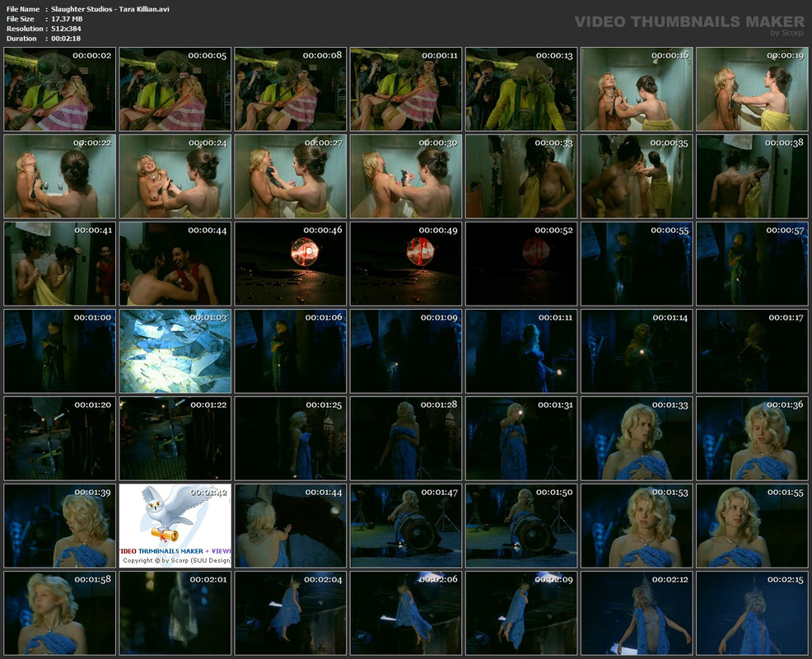
Task: Click the red lamp thumbnail at 00:00:49
Action: point(406,264)
